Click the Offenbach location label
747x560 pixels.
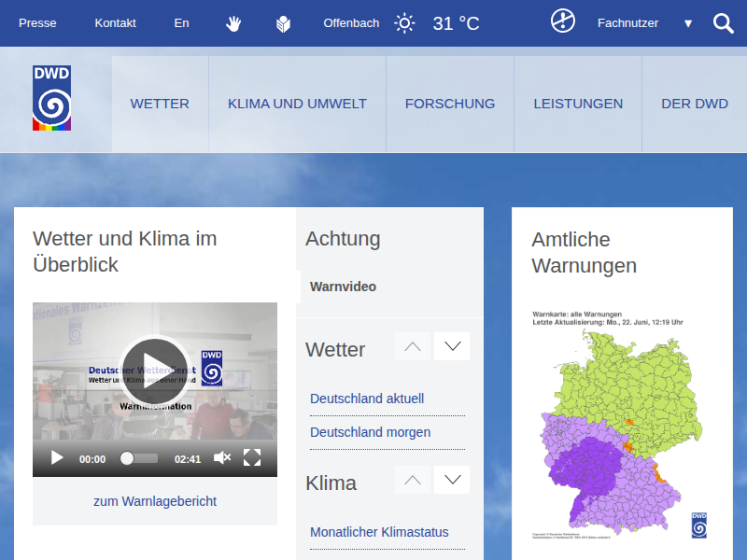pos(351,23)
